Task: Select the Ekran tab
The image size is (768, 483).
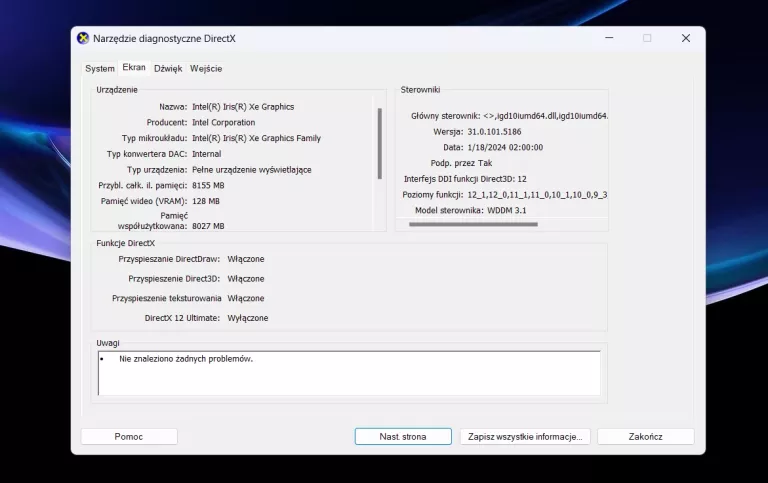Action: pos(134,68)
